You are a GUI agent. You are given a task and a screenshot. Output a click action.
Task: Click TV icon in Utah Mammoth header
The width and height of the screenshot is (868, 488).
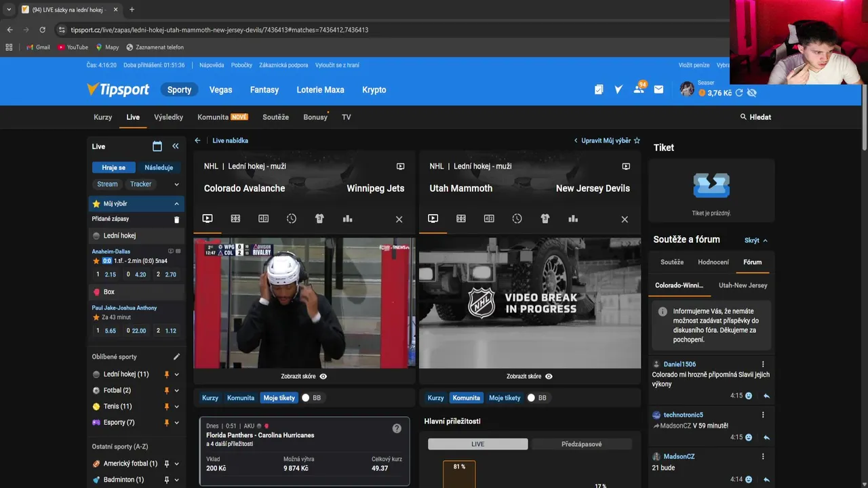point(626,166)
